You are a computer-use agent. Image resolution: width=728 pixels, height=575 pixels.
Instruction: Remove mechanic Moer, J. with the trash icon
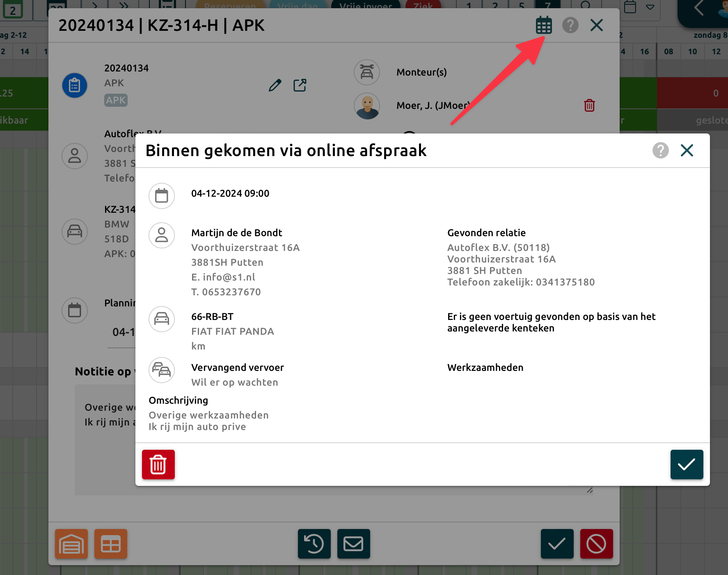point(589,106)
